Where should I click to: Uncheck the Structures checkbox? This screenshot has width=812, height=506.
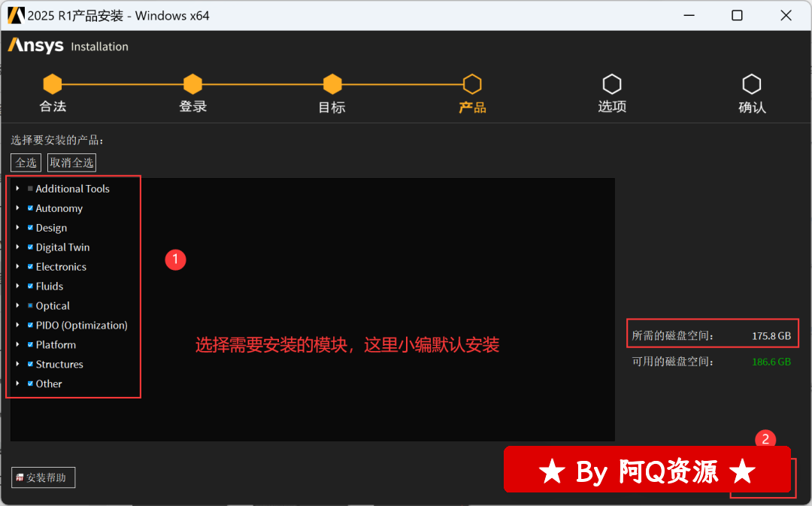30,364
